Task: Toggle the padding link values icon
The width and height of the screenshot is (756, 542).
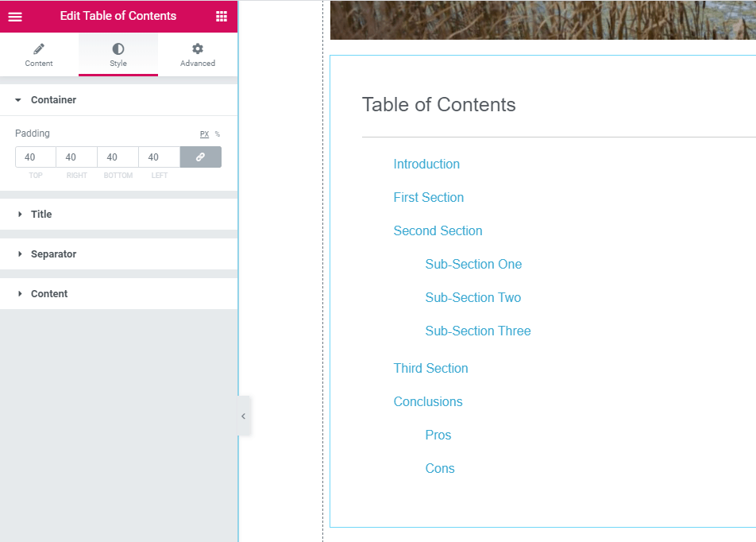Action: pyautogui.click(x=200, y=157)
